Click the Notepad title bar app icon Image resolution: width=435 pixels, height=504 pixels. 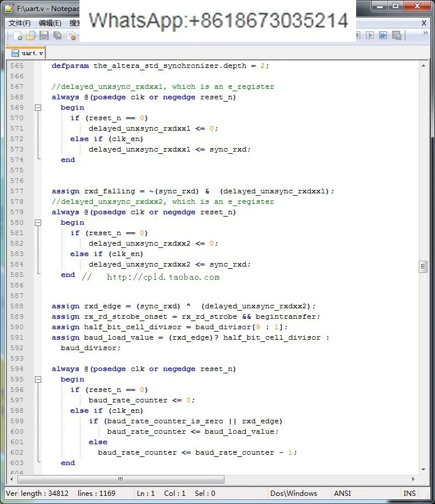coord(10,8)
